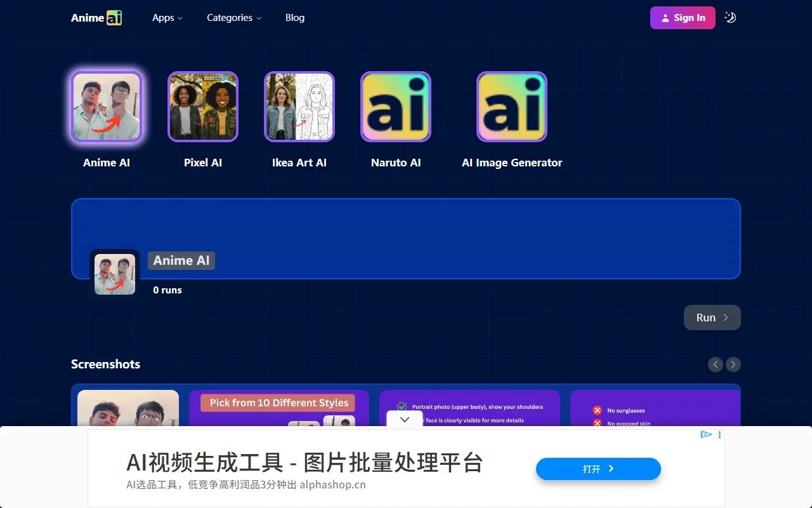Click the red X beside No sunglasses
The image size is (812, 508).
coord(597,410)
